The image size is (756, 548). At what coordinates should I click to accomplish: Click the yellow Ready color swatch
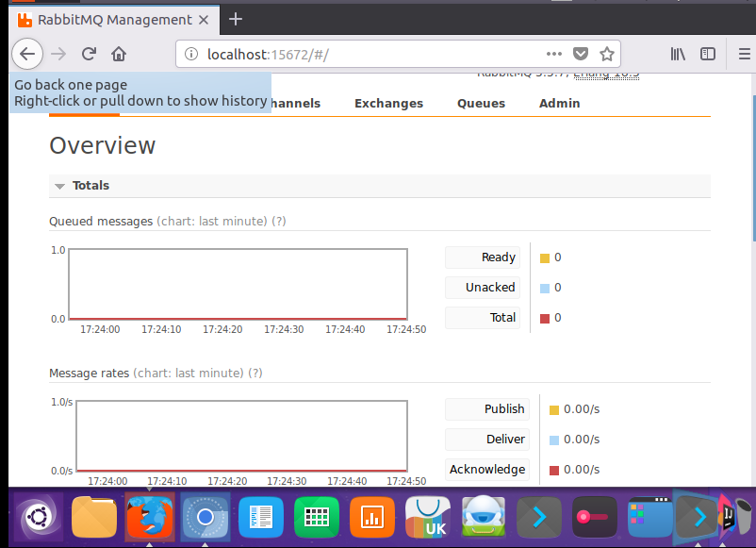545,258
